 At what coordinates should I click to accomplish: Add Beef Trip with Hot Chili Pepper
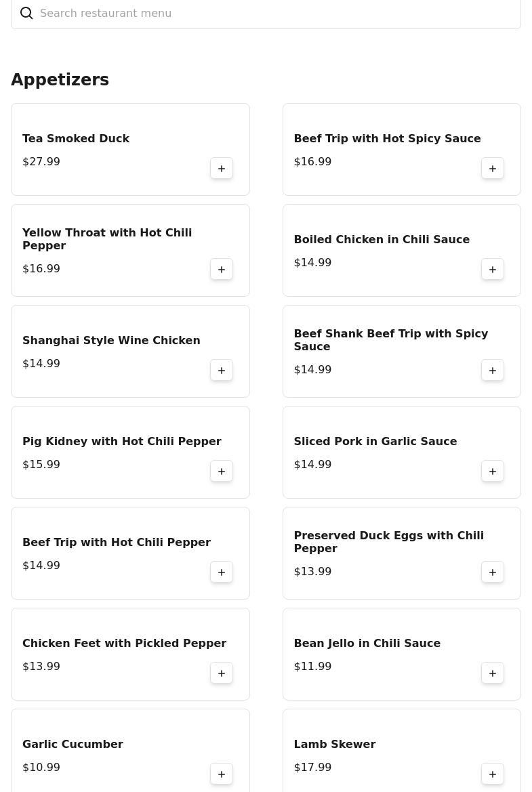[x=222, y=572]
